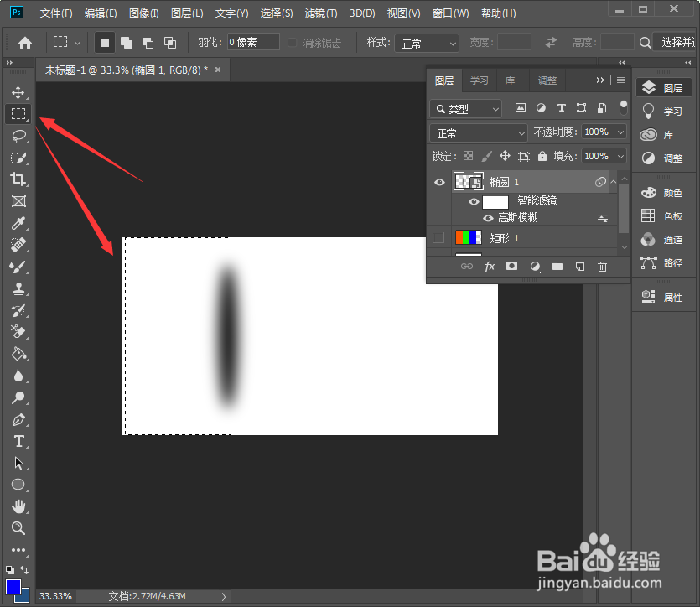Select the Rectangular Marquee tool
The height and width of the screenshot is (607, 700).
(x=18, y=114)
